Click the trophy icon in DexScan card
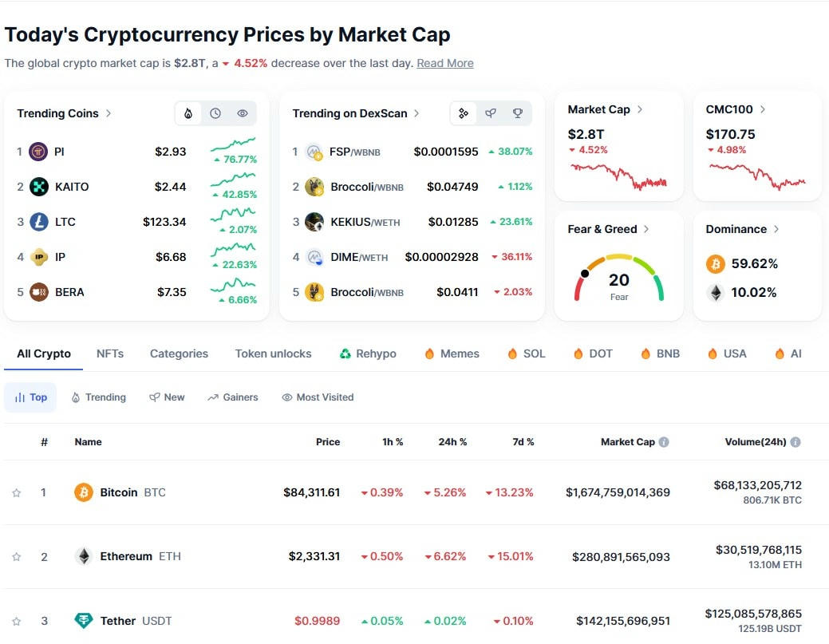The width and height of the screenshot is (829, 644). pos(518,113)
